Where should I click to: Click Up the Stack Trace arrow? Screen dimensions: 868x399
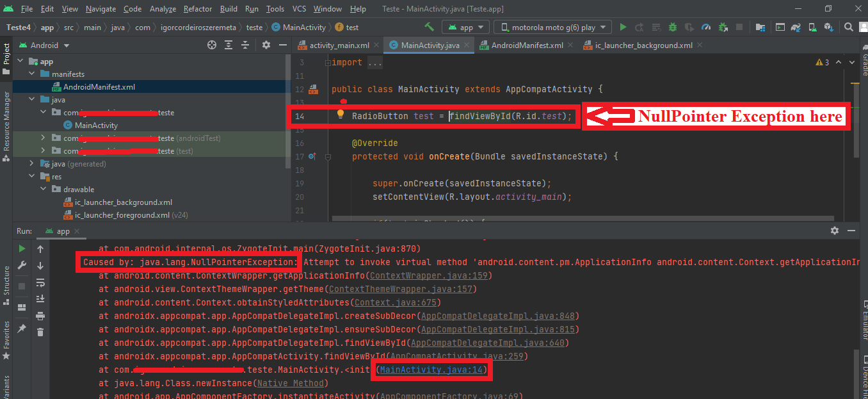coord(40,248)
